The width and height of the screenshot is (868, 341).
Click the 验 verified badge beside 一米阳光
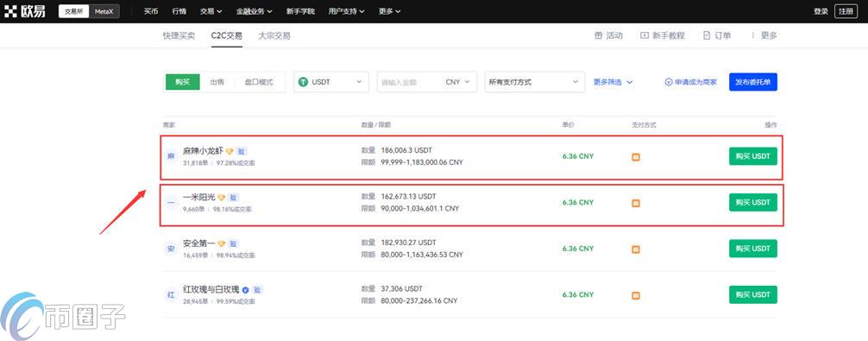coord(234,198)
